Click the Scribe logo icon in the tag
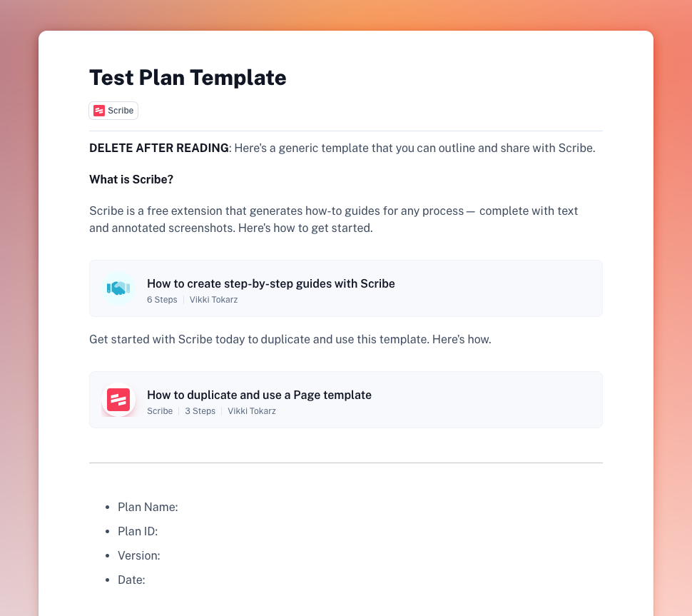Image resolution: width=692 pixels, height=616 pixels. point(99,111)
